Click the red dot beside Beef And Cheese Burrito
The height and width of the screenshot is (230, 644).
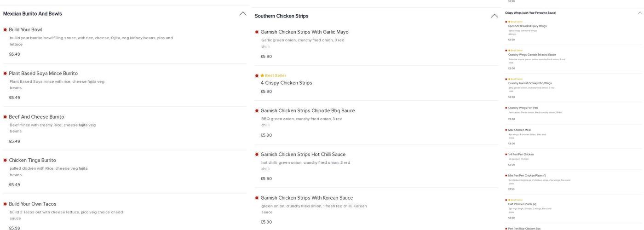5,117
